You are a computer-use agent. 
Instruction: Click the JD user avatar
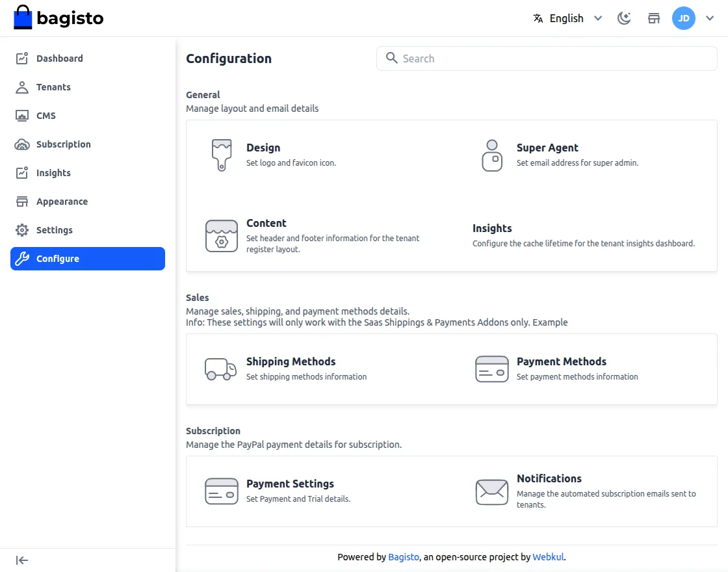click(683, 18)
